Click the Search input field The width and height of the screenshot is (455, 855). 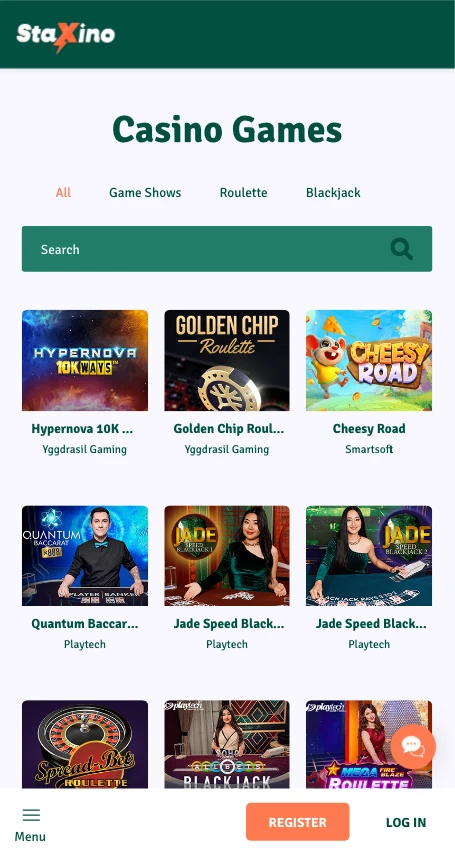(227, 249)
